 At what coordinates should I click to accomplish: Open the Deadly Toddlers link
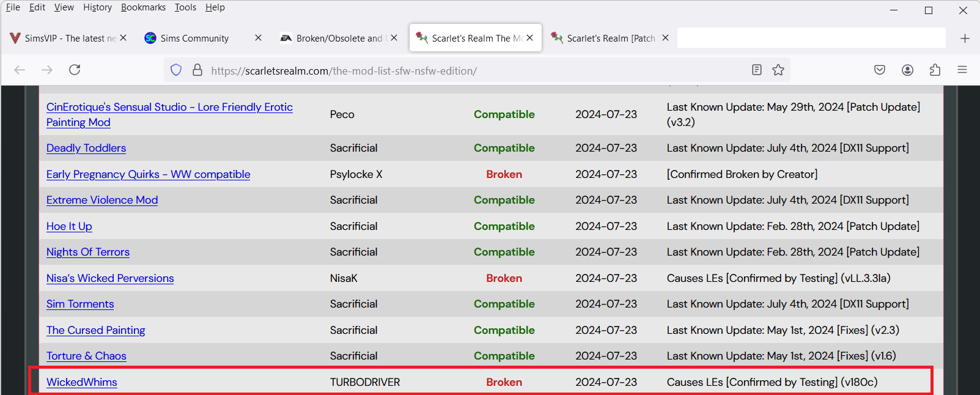[x=86, y=148]
